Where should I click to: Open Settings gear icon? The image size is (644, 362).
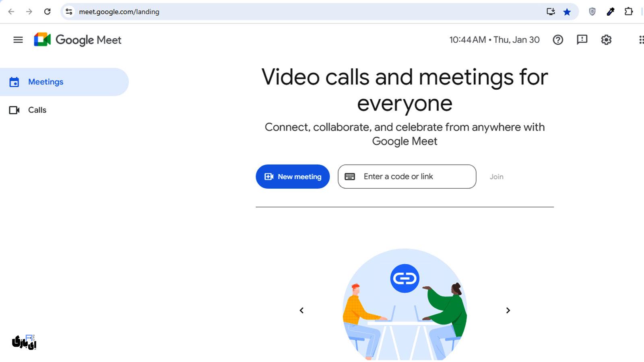pos(606,40)
